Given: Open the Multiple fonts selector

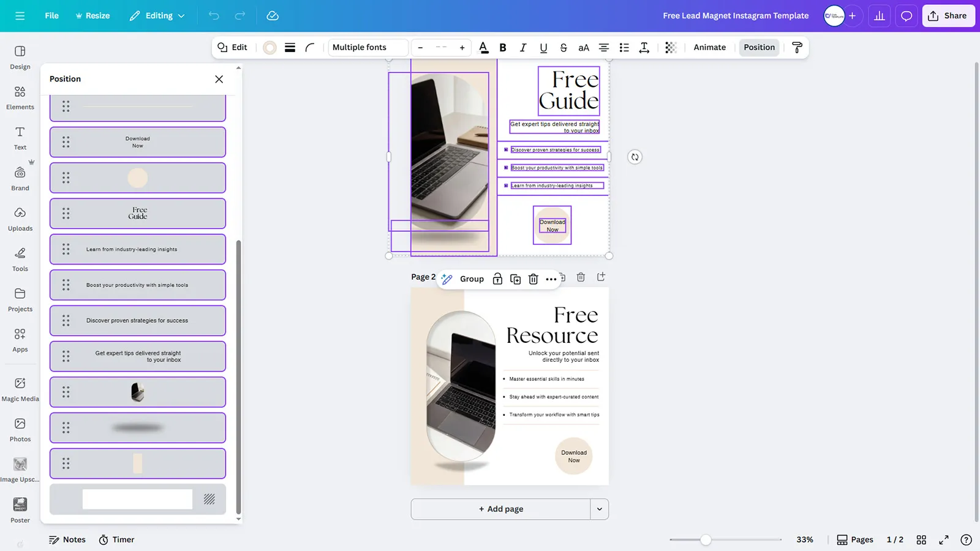Looking at the screenshot, I should coord(368,48).
